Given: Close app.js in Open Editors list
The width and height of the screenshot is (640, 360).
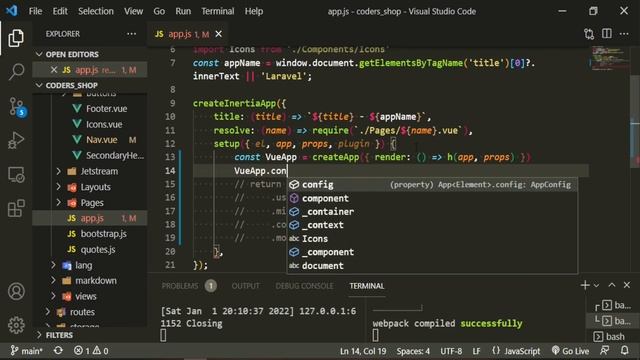Looking at the screenshot, I should click(54, 70).
